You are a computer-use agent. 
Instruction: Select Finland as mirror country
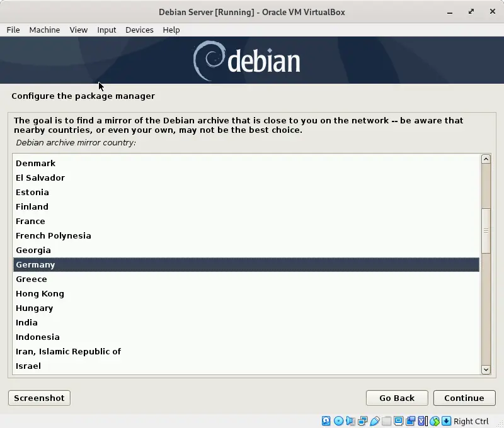click(x=246, y=206)
